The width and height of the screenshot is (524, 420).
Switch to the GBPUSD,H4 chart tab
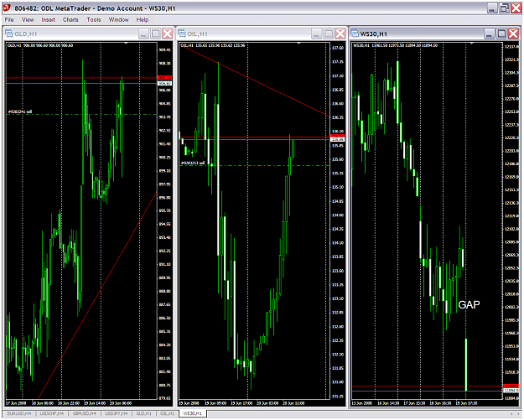(84, 413)
